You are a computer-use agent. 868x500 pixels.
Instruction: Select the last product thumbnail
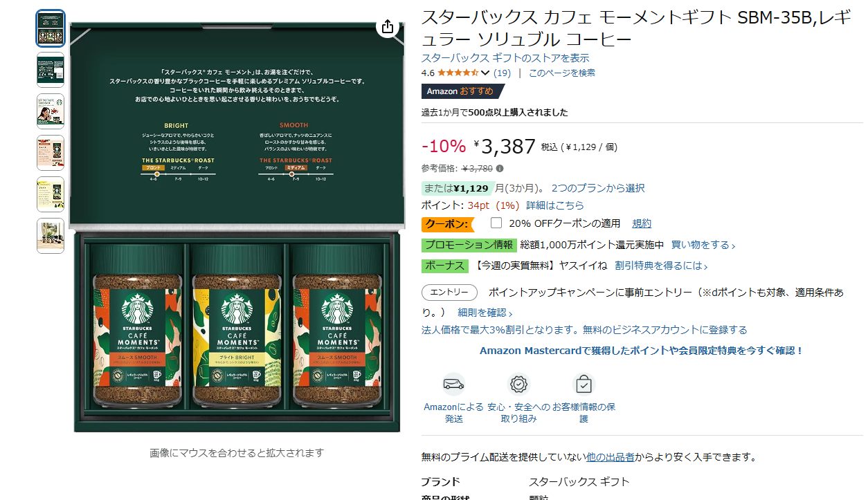[51, 236]
